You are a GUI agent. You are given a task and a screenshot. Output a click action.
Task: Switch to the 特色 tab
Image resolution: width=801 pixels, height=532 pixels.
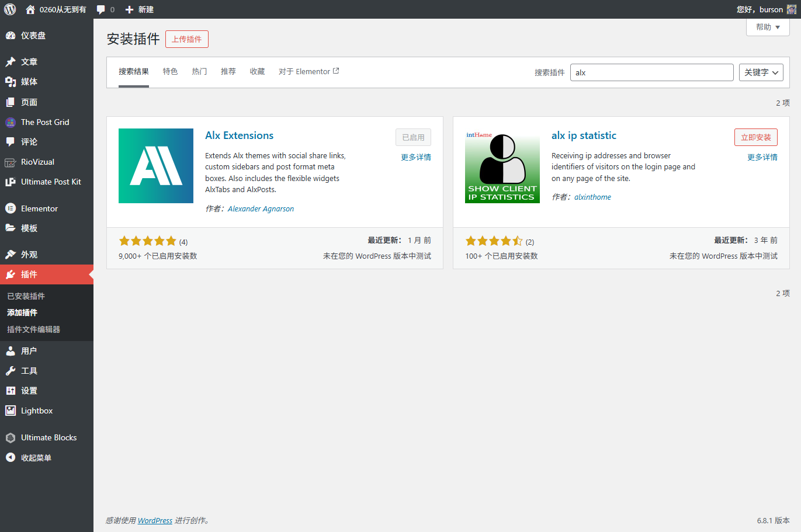170,72
